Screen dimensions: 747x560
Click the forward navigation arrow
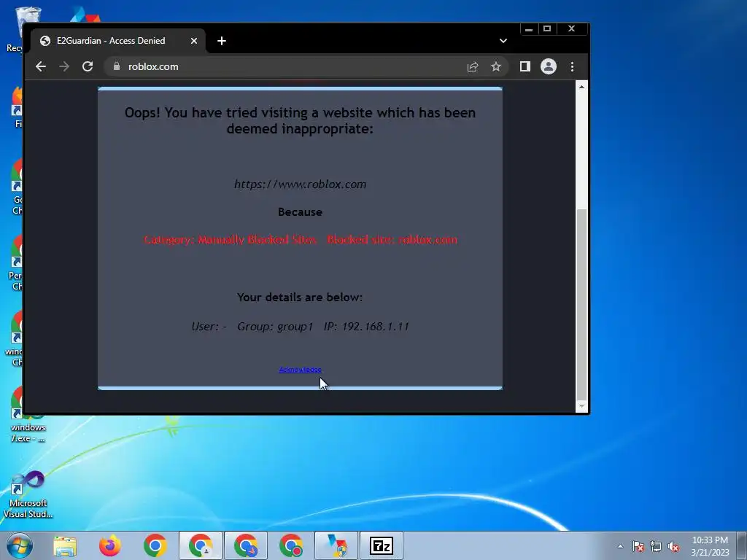[64, 66]
